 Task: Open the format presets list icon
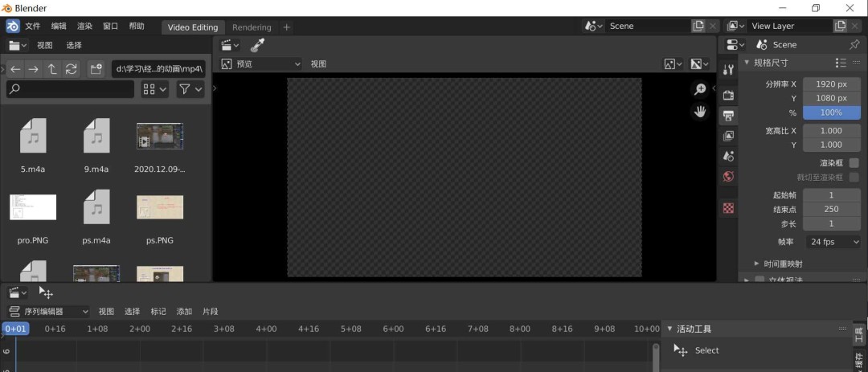click(x=841, y=63)
